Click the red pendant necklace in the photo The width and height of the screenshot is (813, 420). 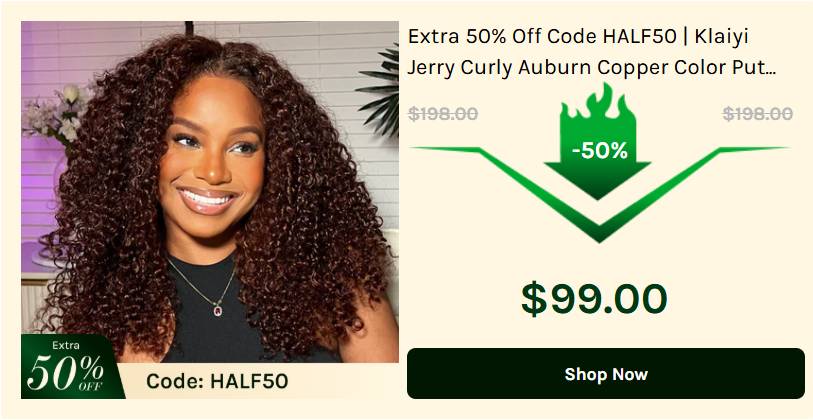tap(218, 311)
